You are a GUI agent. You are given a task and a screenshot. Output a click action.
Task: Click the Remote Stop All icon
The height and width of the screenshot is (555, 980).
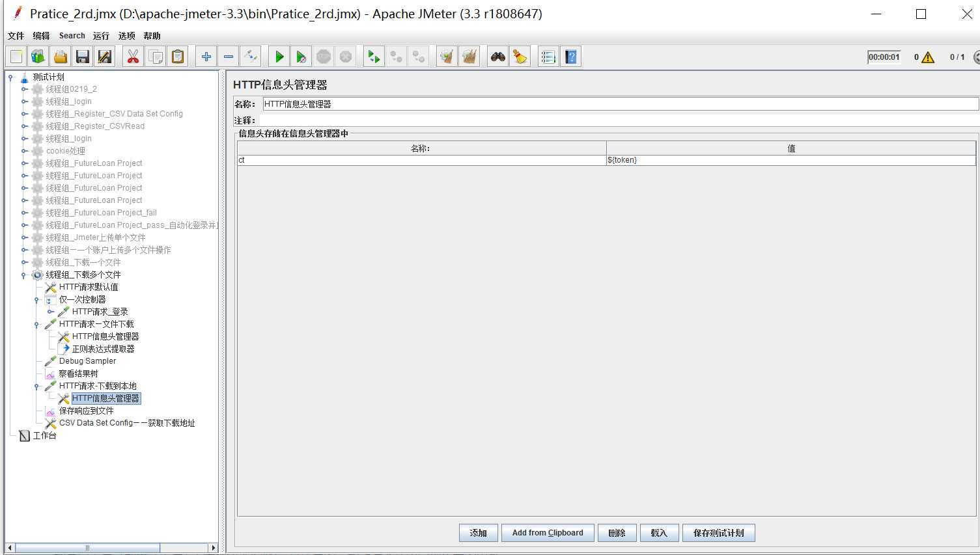tap(397, 57)
